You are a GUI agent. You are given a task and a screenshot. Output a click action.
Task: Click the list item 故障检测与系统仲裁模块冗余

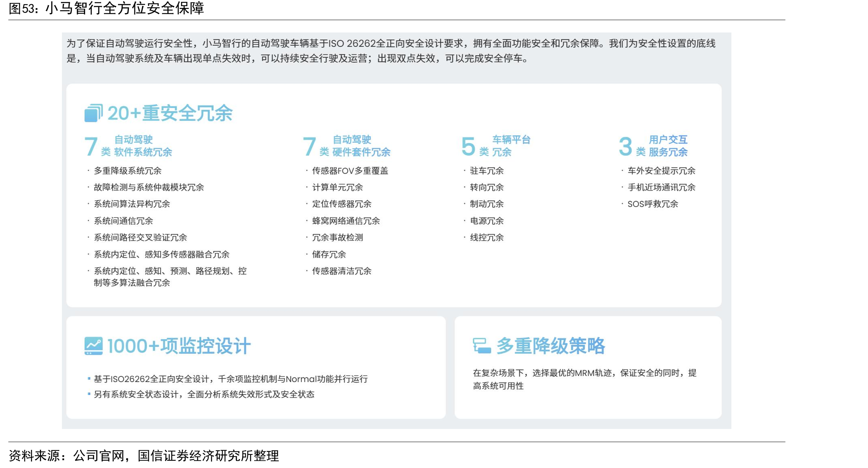click(x=149, y=187)
